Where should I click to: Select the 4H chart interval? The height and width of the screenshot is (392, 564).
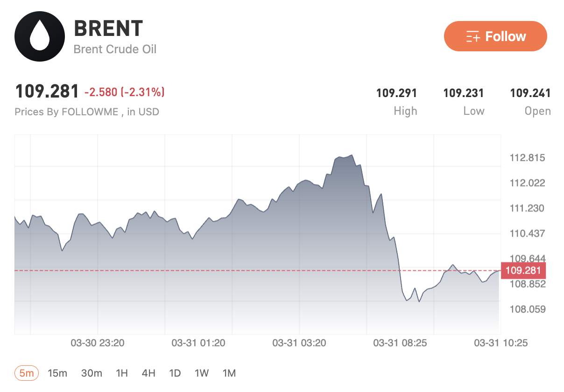148,373
